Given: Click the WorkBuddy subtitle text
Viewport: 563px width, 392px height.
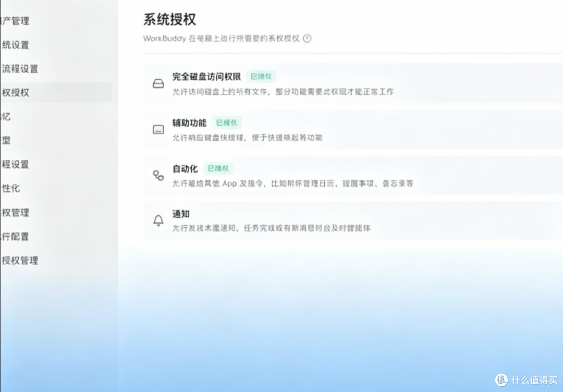Looking at the screenshot, I should (221, 39).
